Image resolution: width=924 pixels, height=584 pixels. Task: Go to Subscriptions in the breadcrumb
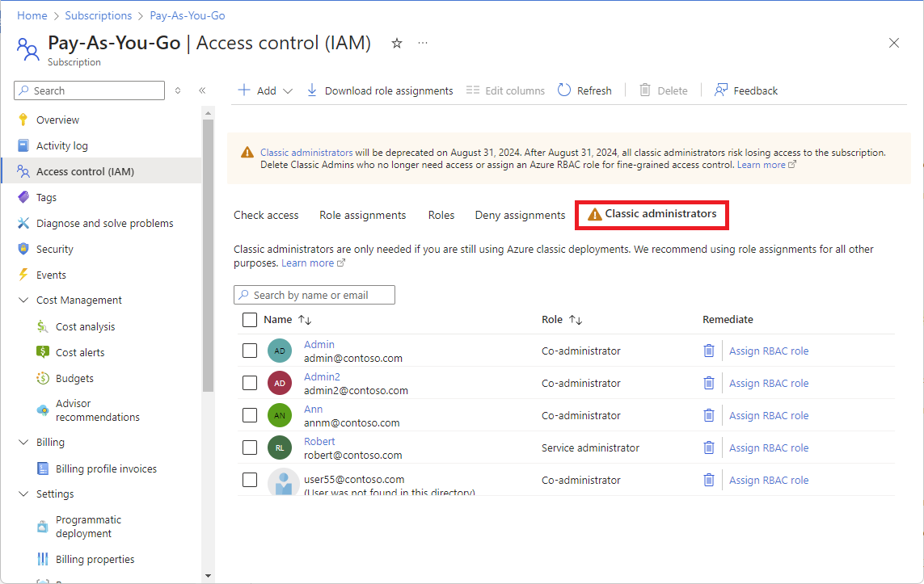[99, 16]
